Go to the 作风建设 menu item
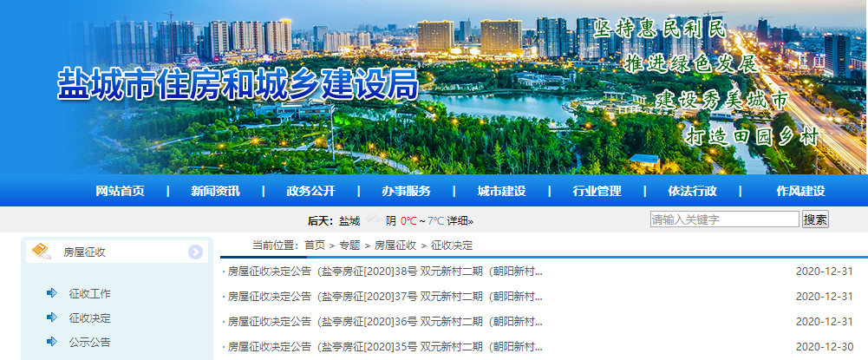The width and height of the screenshot is (868, 360). (x=800, y=191)
